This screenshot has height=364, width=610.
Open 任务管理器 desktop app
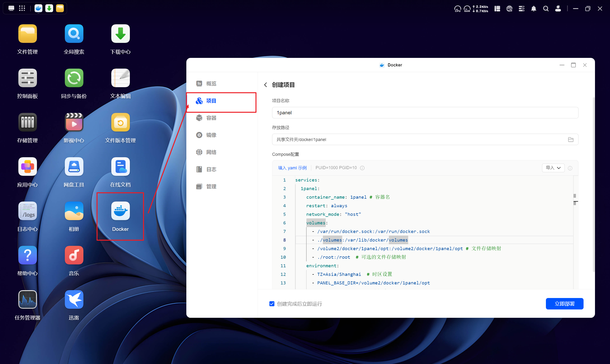coord(27,299)
